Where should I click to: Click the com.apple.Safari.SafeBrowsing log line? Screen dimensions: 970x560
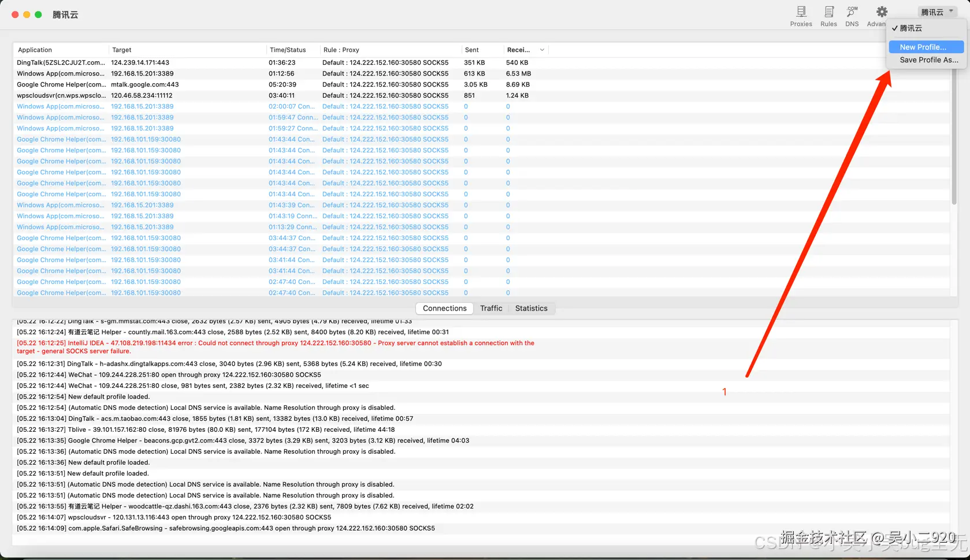pyautogui.click(x=226, y=528)
